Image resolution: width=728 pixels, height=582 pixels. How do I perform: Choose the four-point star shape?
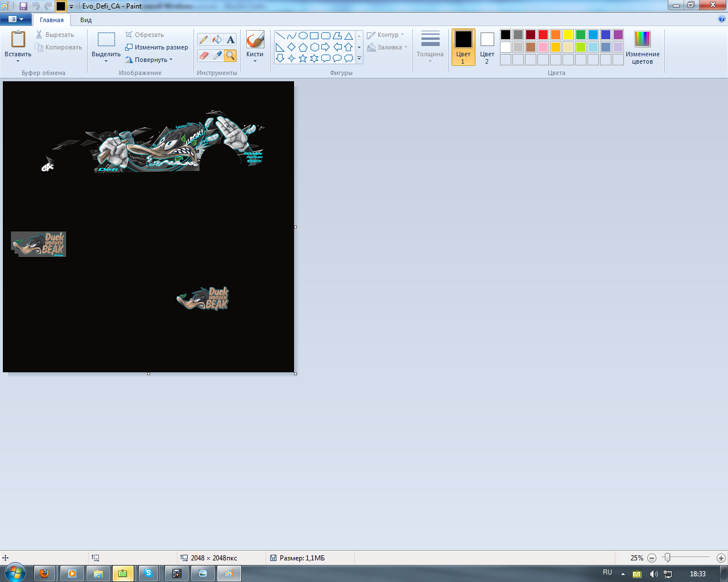[291, 58]
